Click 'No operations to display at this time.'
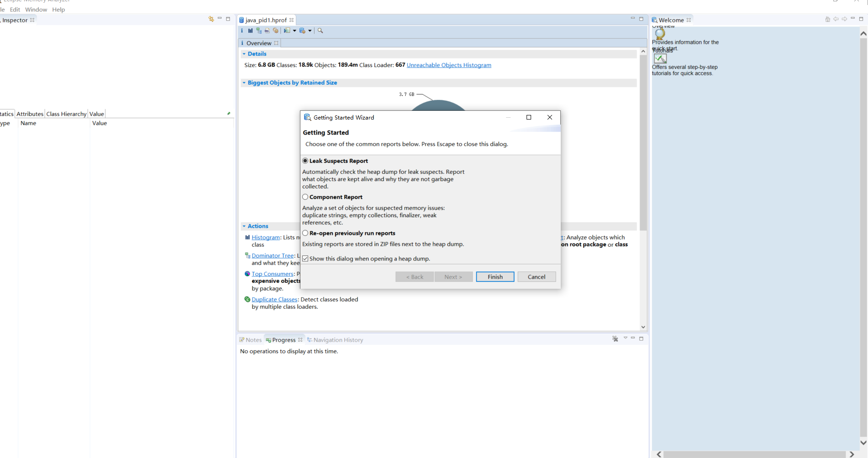The width and height of the screenshot is (868, 458). pos(289,351)
